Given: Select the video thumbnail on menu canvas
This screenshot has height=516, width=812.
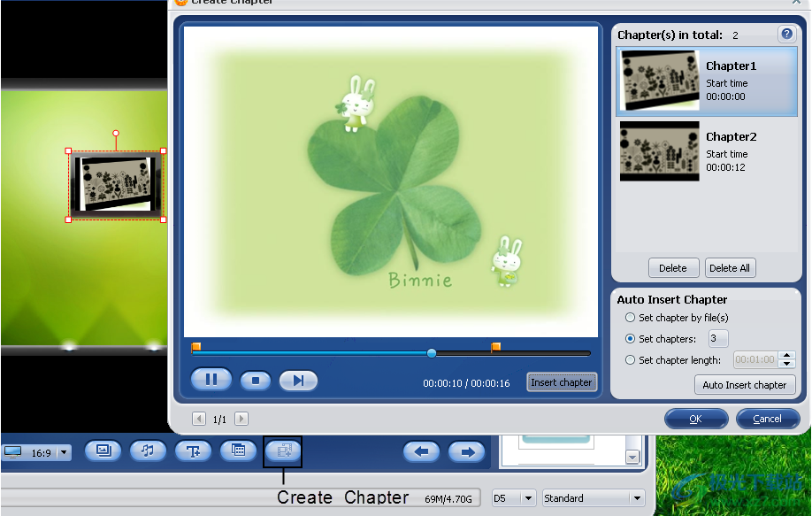Looking at the screenshot, I should point(116,185).
